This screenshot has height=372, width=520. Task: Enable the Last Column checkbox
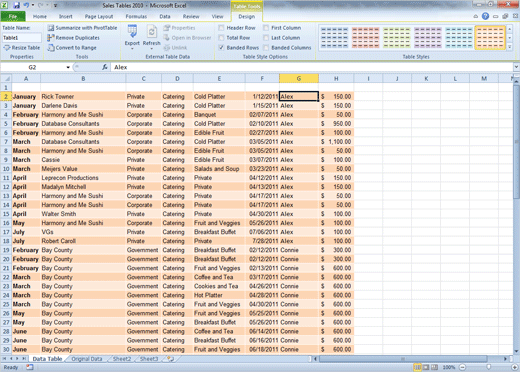click(x=266, y=38)
